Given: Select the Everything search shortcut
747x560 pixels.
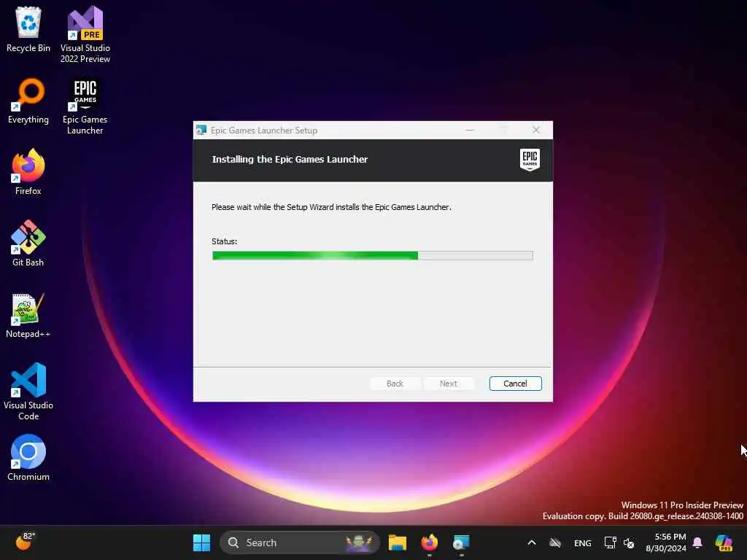Looking at the screenshot, I should click(28, 101).
